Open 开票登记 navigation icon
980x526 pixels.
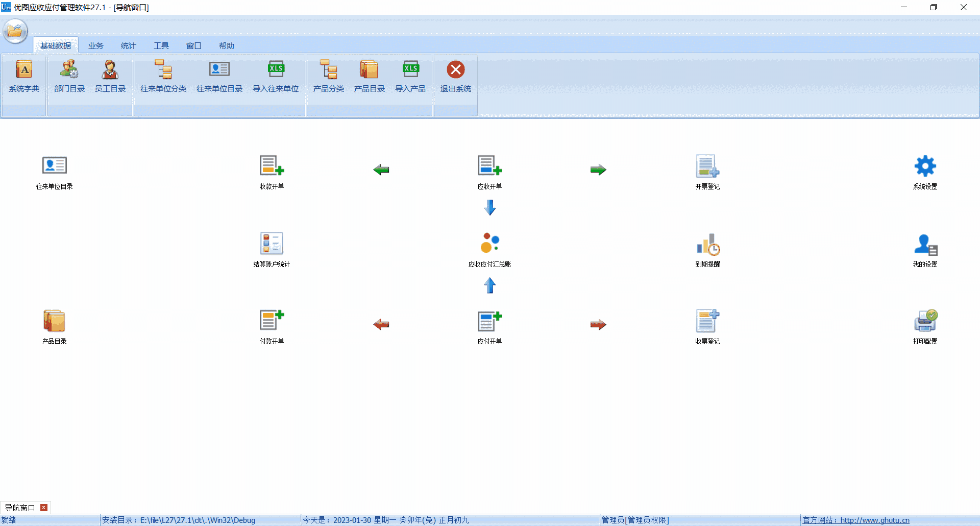708,173
